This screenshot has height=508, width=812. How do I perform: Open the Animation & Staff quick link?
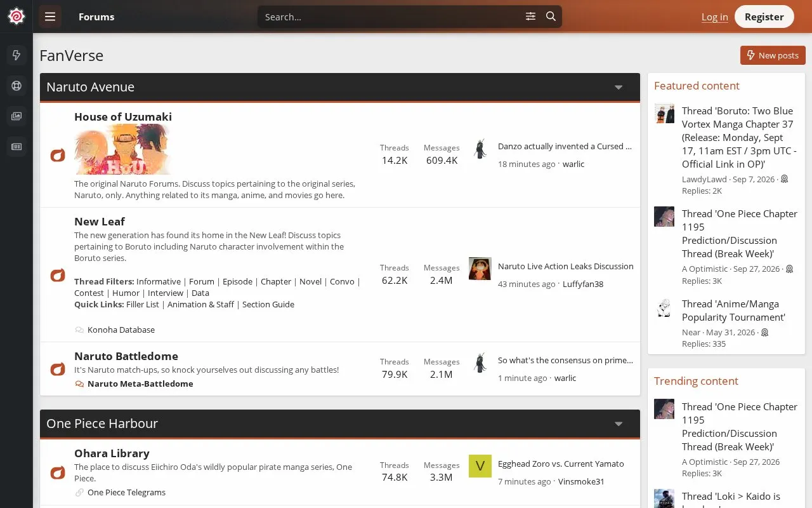click(200, 305)
